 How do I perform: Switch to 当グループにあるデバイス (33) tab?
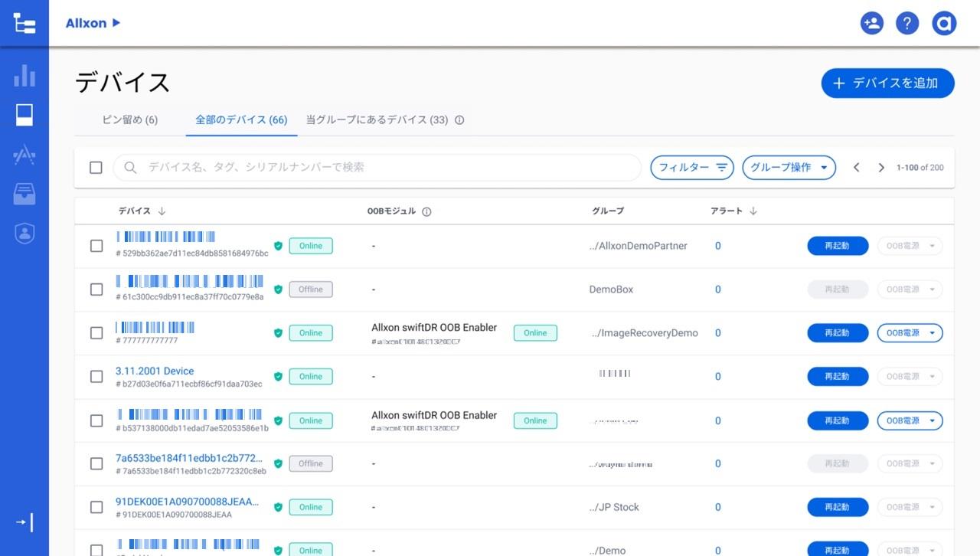tap(377, 120)
